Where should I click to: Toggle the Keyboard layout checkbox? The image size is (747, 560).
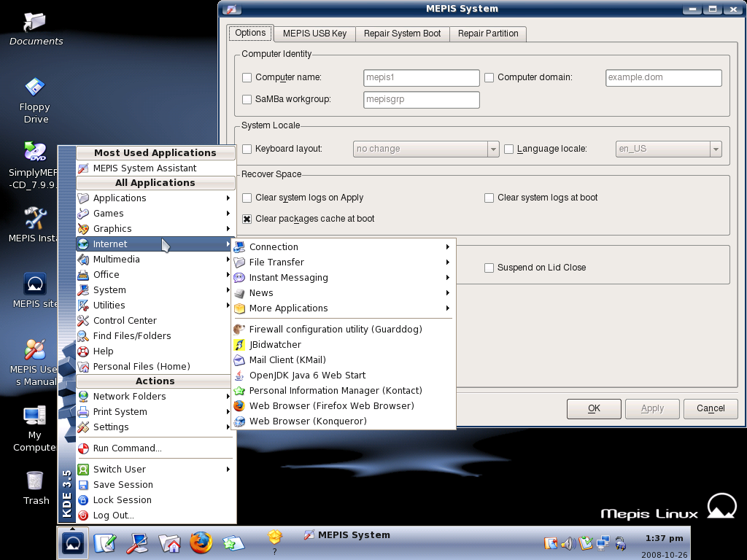pyautogui.click(x=247, y=149)
